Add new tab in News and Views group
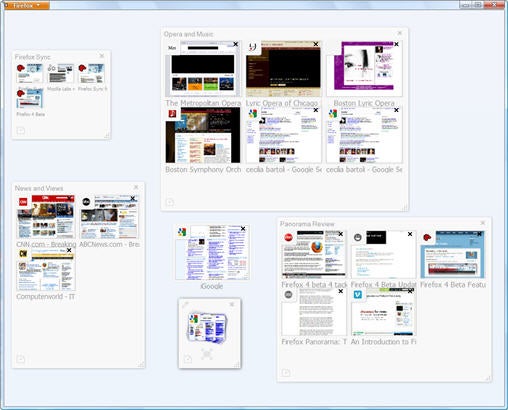Viewport: 508px width, 410px height. point(21,359)
